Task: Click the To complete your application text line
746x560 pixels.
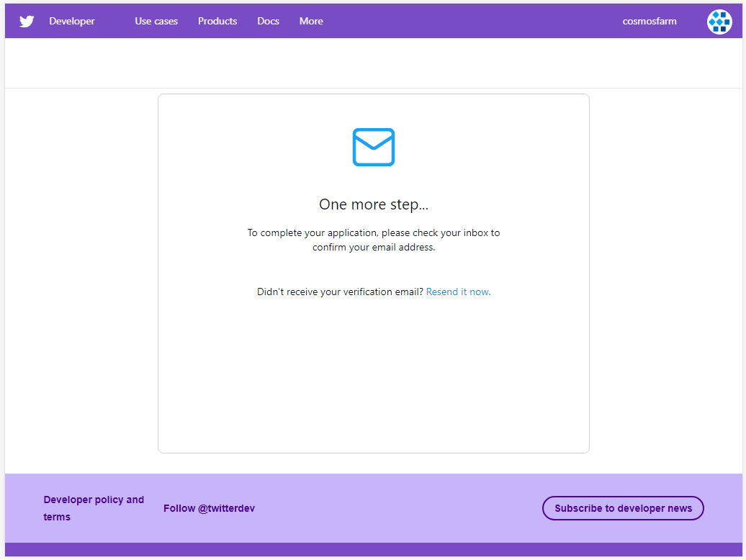Action: [x=374, y=233]
